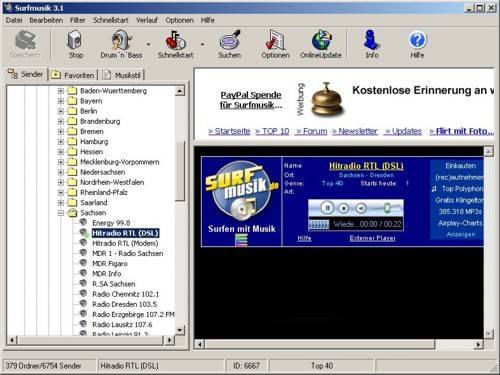Open the Schnellstart menu in menu bar
The height and width of the screenshot is (375, 500).
[111, 20]
